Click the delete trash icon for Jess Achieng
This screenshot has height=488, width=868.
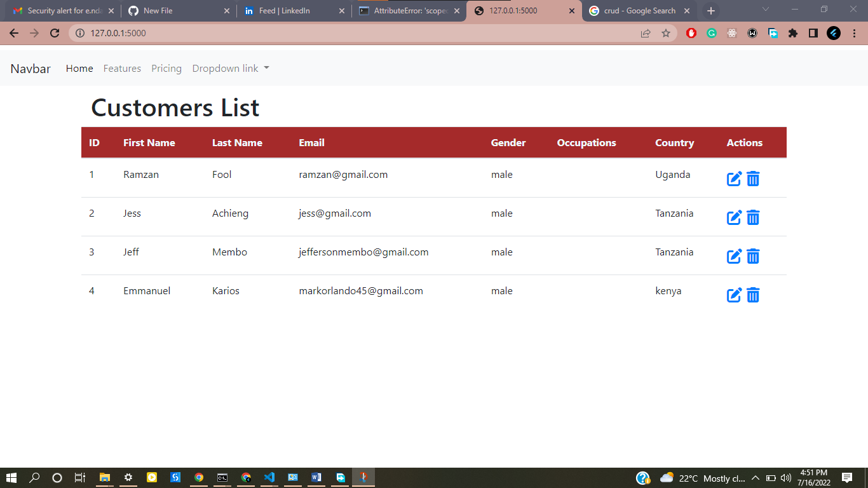coord(753,217)
